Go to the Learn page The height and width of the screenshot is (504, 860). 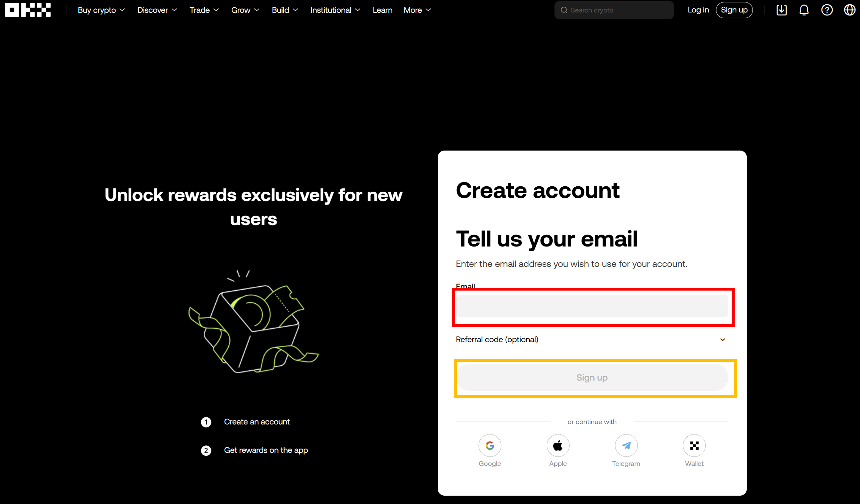[x=382, y=10]
